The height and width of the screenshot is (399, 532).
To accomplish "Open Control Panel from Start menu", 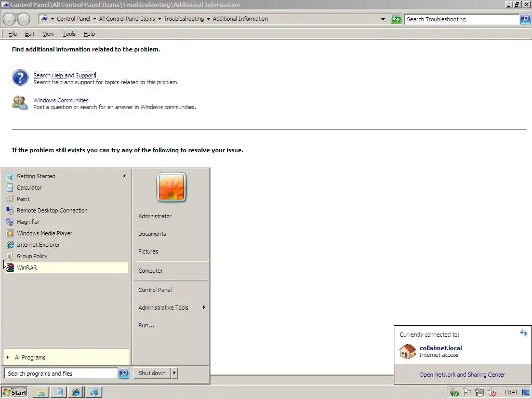I will tap(155, 290).
